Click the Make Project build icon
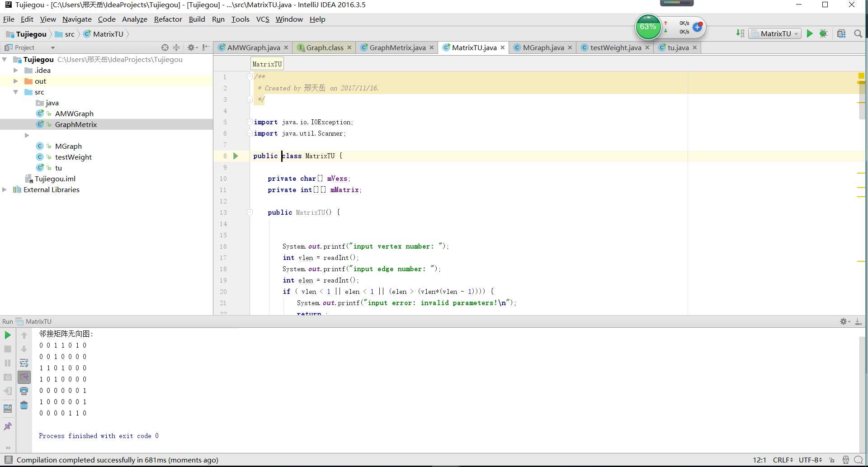The width and height of the screenshot is (868, 467). 740,33
